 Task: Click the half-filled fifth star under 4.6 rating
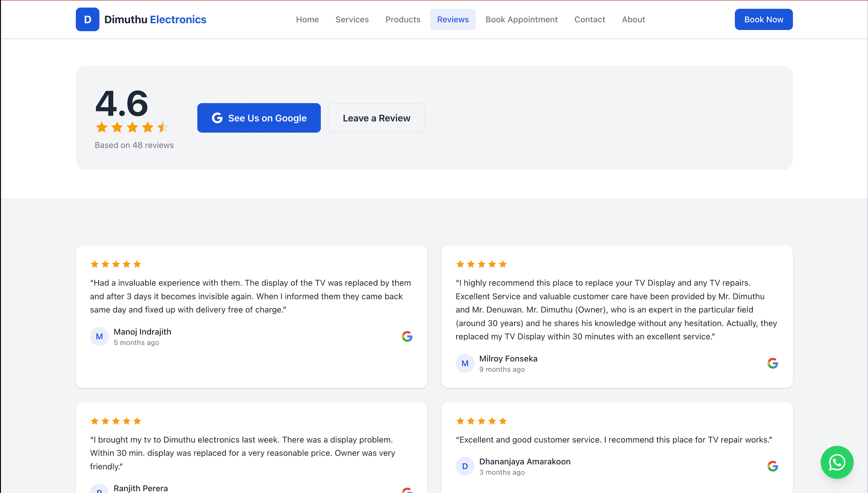[162, 128]
